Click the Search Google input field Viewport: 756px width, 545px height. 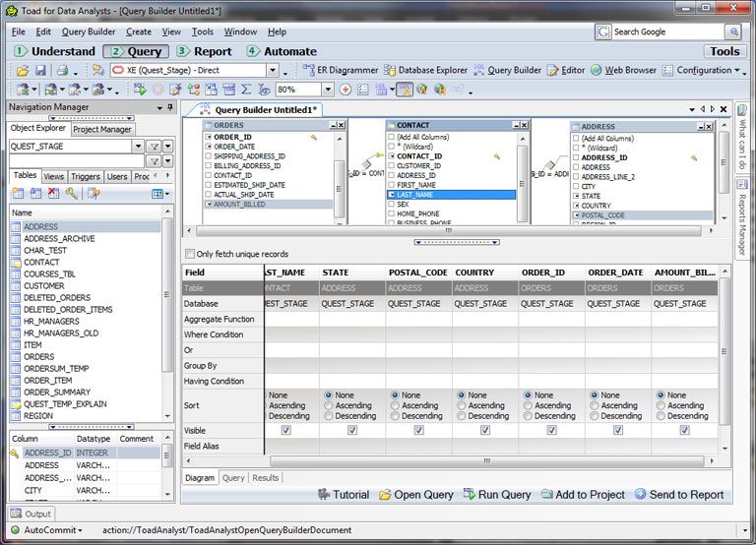[667, 31]
